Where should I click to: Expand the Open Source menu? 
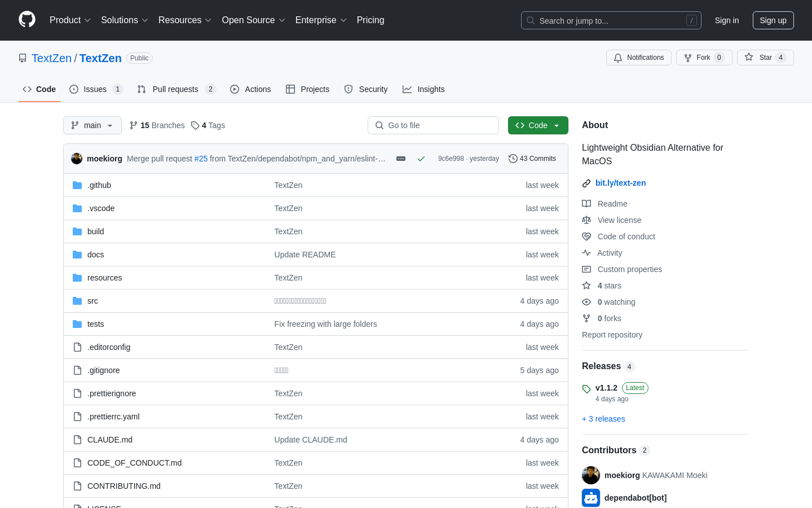(x=254, y=20)
